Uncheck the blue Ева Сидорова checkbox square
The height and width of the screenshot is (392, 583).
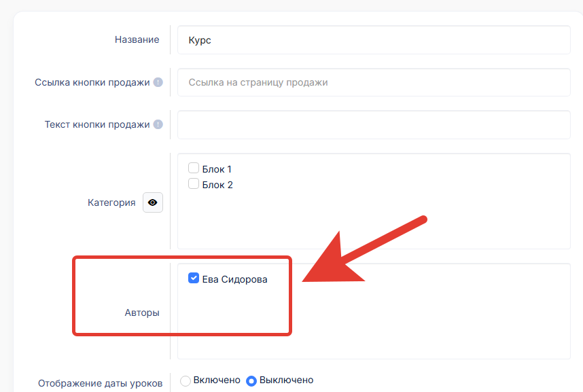(x=194, y=278)
